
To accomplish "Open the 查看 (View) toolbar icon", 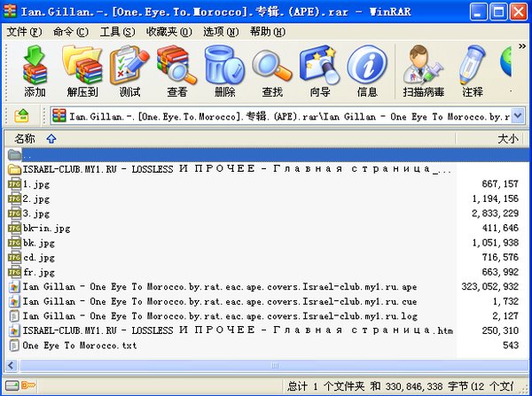I will coord(176,71).
